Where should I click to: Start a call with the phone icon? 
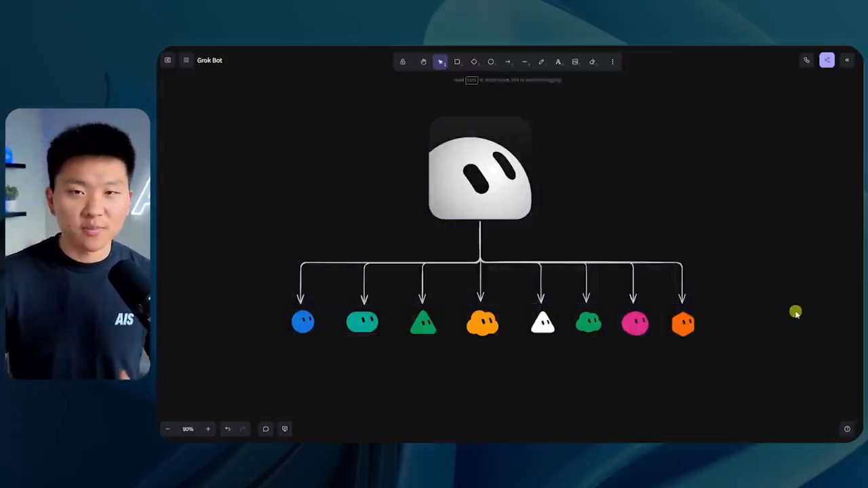pos(807,60)
